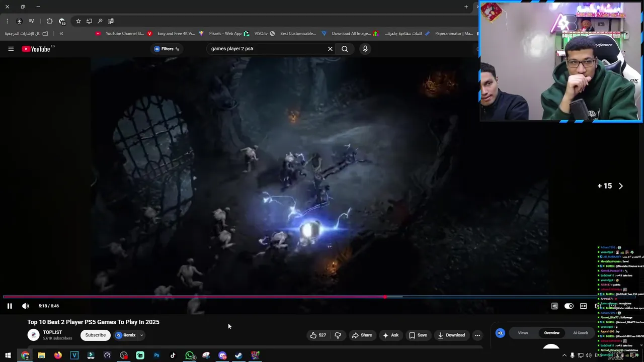Screen dimensions: 644x362
Task: Switch to the AI Coach tab
Action: coord(580,333)
